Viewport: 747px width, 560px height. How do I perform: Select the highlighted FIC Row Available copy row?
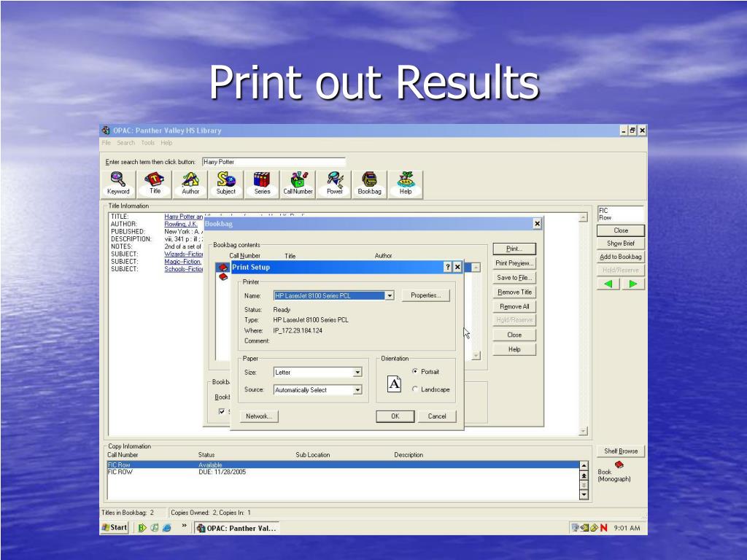click(x=343, y=464)
